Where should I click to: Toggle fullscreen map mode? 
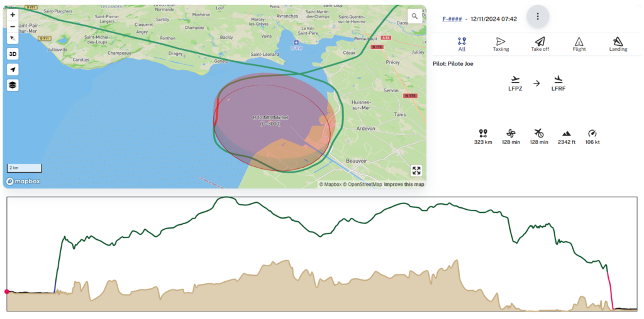pyautogui.click(x=416, y=171)
